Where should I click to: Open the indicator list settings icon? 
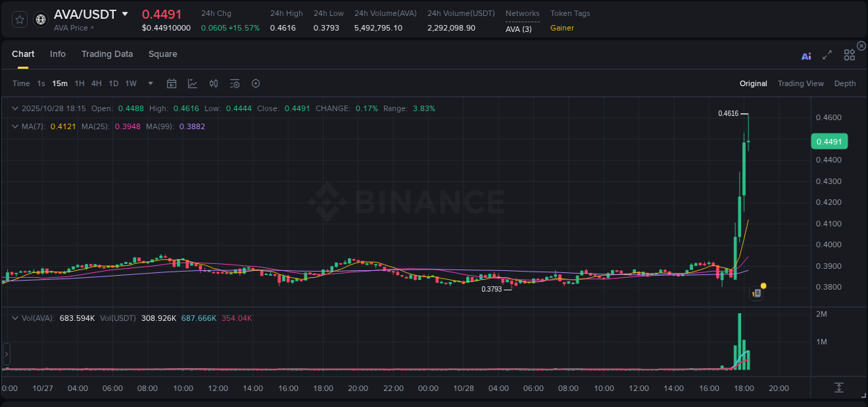235,83
